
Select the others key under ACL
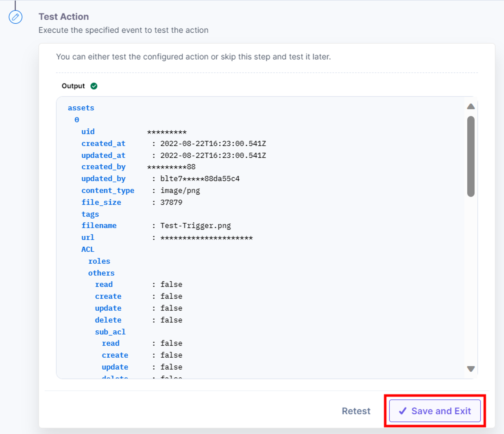pyautogui.click(x=101, y=273)
